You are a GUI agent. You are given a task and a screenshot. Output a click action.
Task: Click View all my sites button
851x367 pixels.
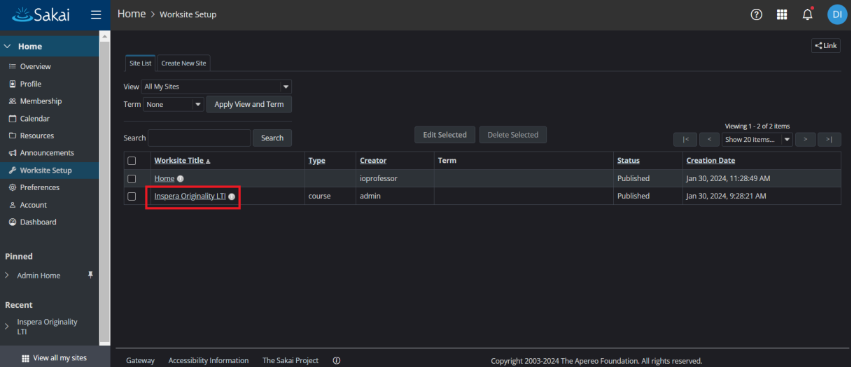[x=54, y=358]
